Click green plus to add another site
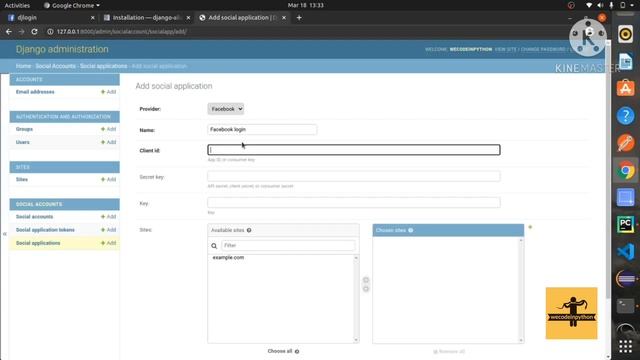This screenshot has width=640, height=360. (x=530, y=227)
